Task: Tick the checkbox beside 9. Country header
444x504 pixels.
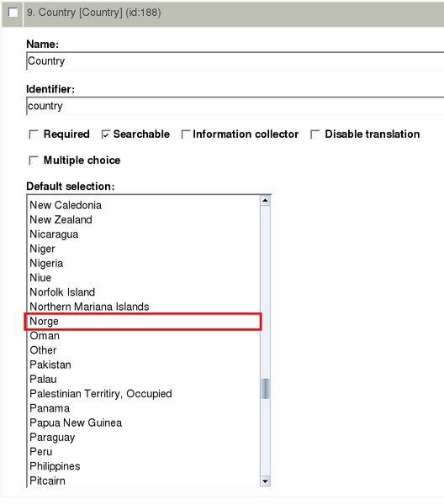Action: click(13, 13)
